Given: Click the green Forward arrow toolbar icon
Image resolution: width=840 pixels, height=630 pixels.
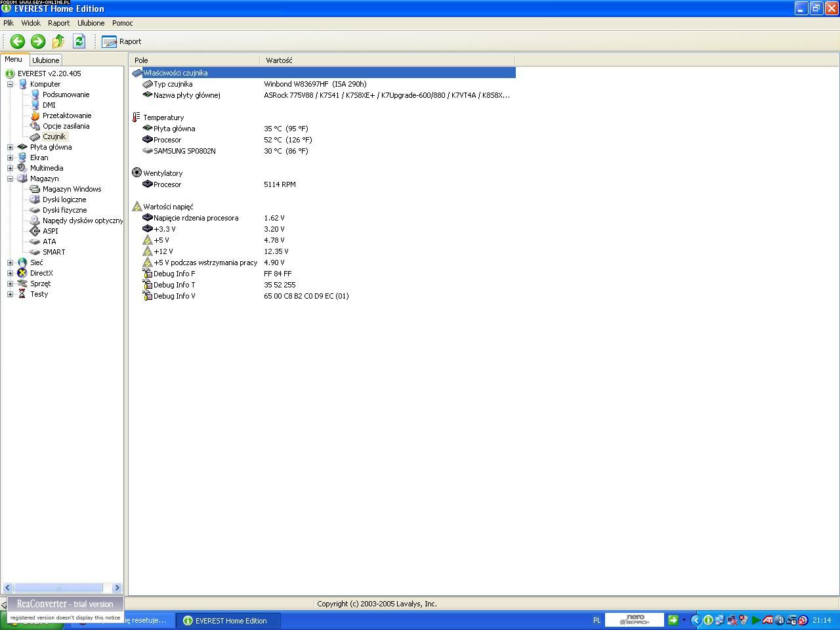Looking at the screenshot, I should (x=38, y=41).
